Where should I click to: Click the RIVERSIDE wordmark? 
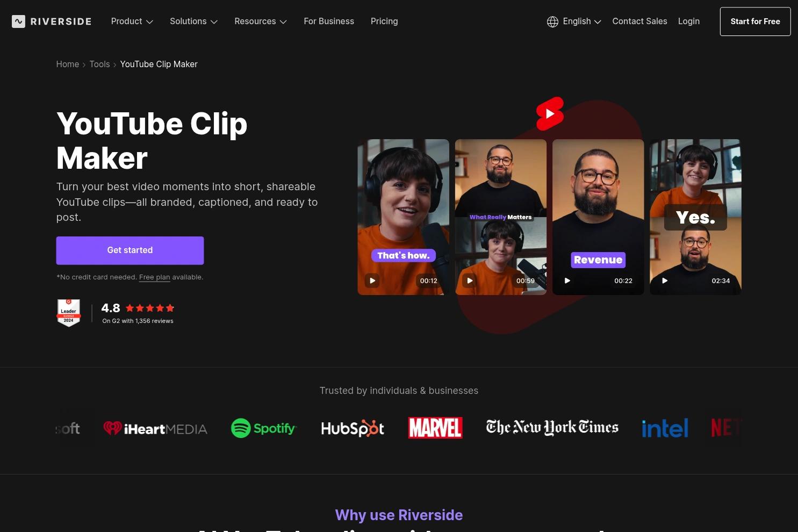[x=61, y=21]
